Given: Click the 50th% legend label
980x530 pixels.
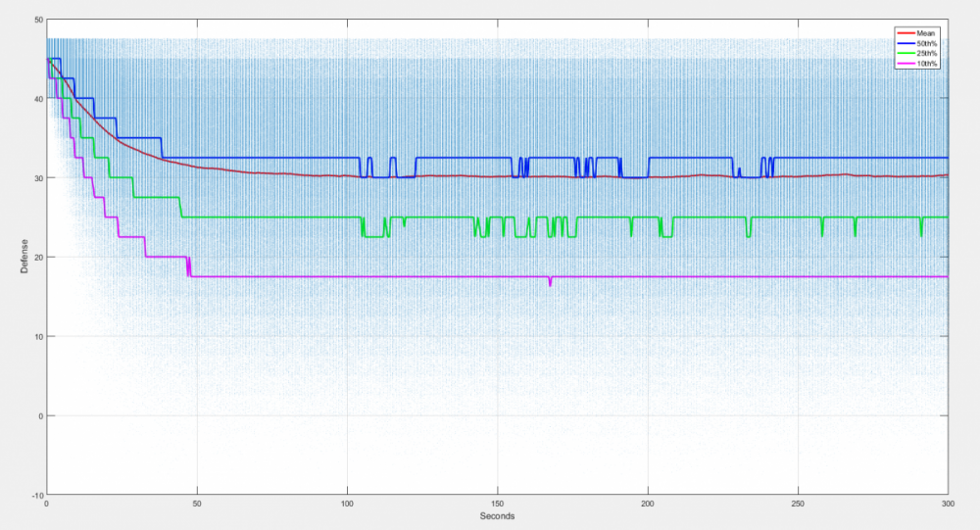Looking at the screenshot, I should (927, 43).
